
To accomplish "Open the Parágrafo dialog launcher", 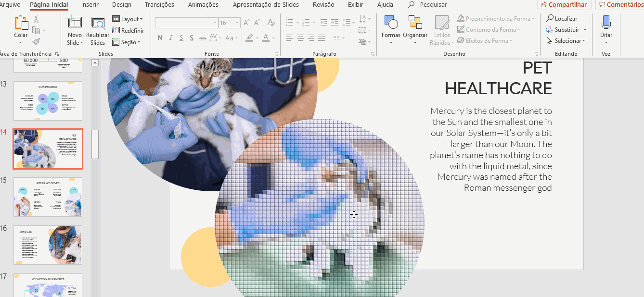I will [x=373, y=54].
